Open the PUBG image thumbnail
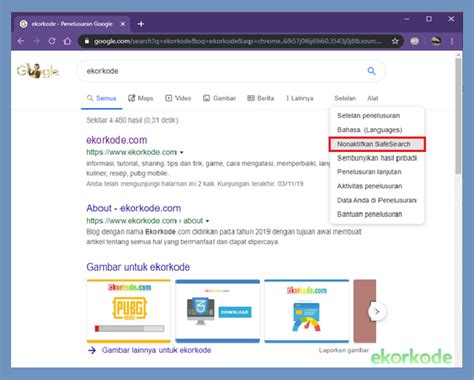Image resolution: width=474 pixels, height=380 pixels. 129,311
